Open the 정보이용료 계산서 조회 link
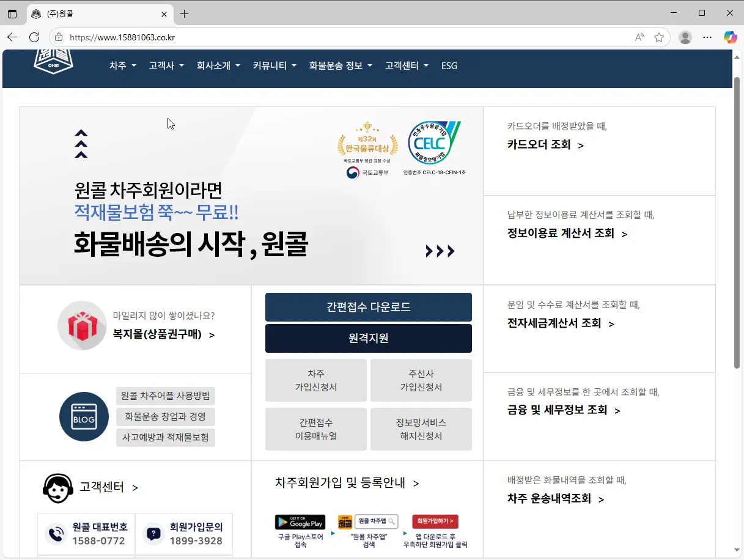 [567, 234]
